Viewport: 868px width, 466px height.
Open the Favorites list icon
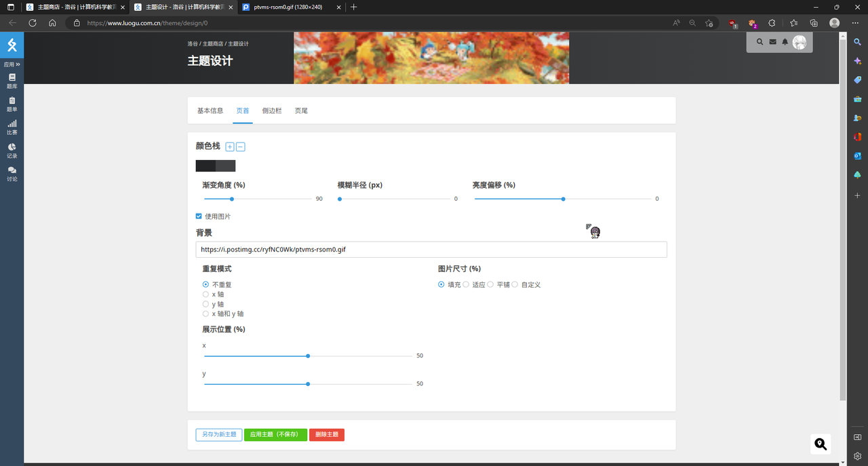pyautogui.click(x=793, y=22)
